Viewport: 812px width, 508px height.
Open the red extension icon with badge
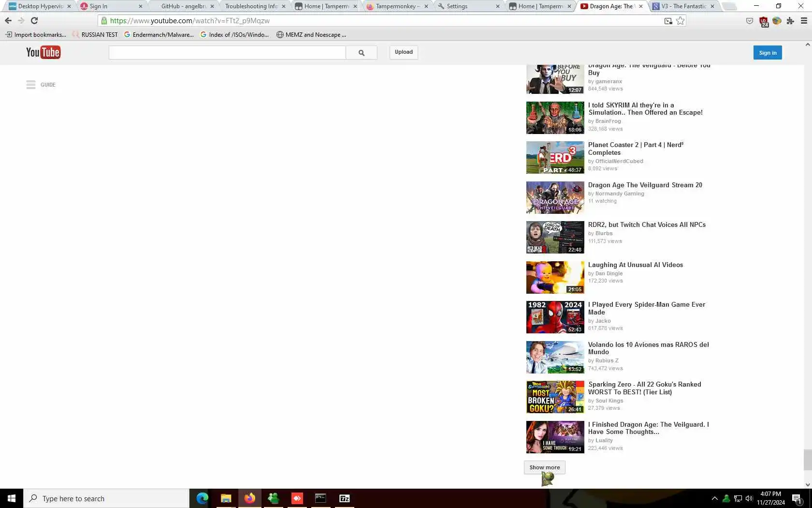click(x=764, y=21)
